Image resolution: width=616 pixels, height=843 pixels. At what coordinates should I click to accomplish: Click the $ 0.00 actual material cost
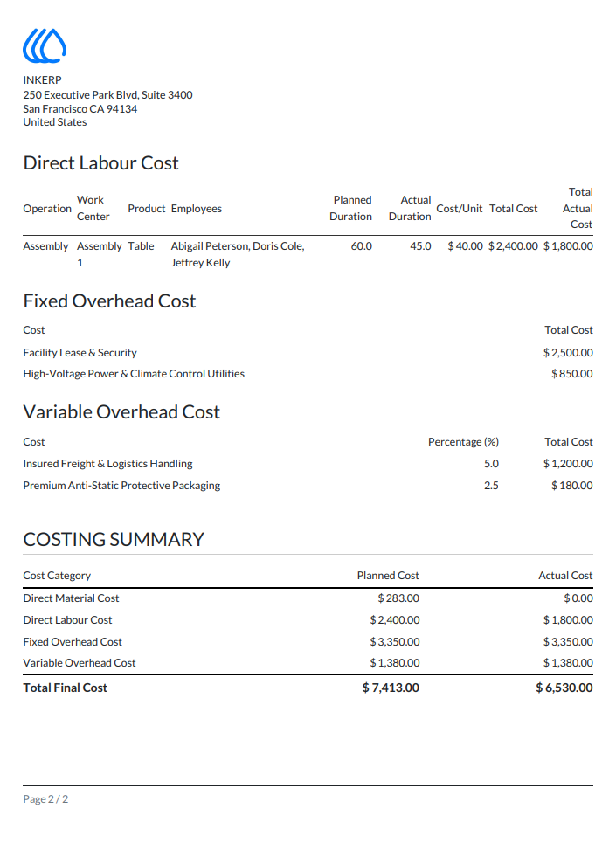pos(578,598)
